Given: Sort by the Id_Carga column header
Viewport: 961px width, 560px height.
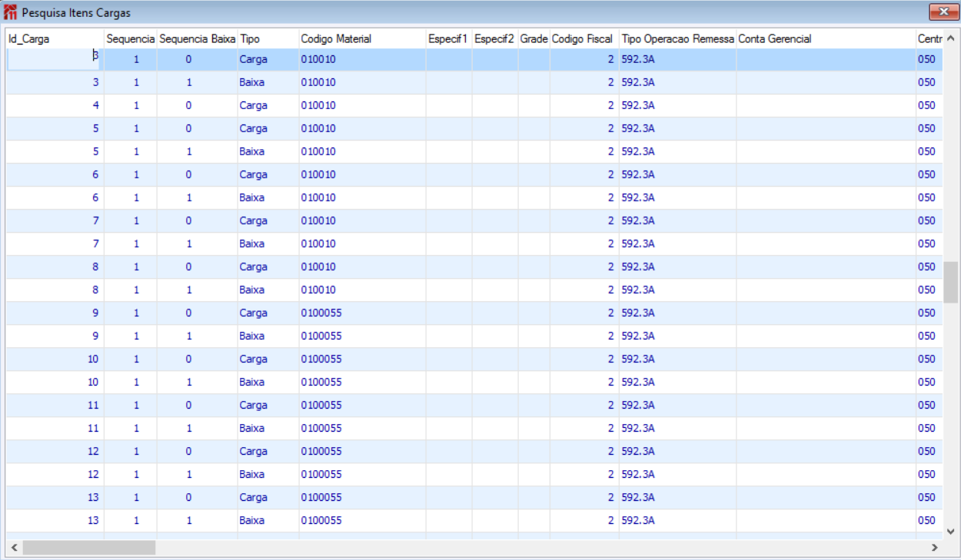Looking at the screenshot, I should point(55,39).
